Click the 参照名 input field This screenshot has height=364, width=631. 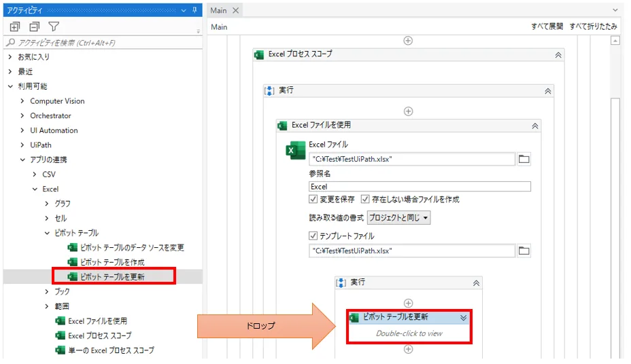pos(420,186)
